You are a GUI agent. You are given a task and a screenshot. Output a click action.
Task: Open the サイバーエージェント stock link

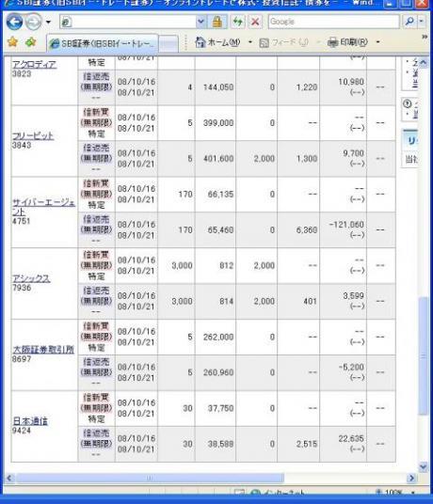click(43, 207)
